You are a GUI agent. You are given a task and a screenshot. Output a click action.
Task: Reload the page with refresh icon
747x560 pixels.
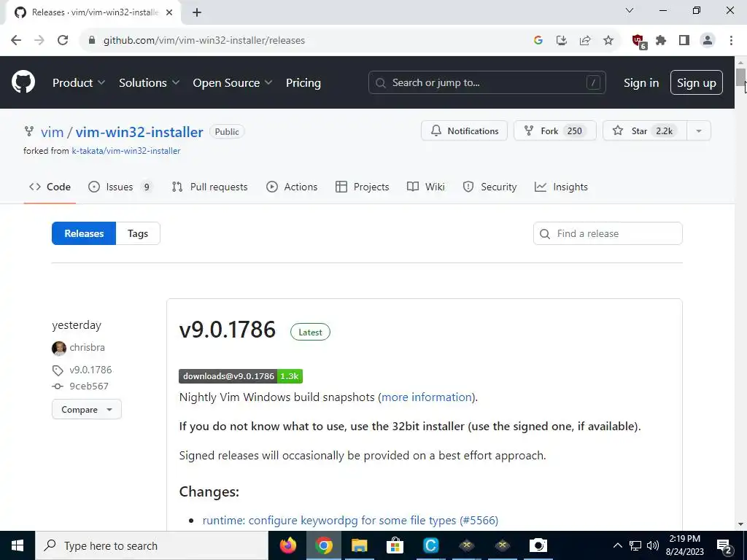63,41
